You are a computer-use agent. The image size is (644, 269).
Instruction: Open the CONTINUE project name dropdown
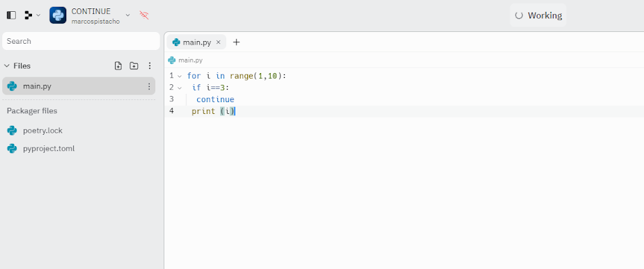click(x=127, y=15)
